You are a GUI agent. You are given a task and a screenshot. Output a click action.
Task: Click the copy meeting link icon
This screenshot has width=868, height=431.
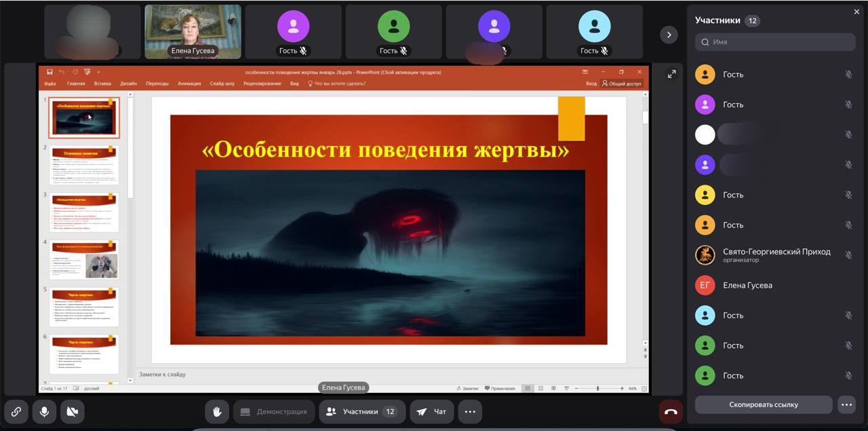pyautogui.click(x=16, y=411)
